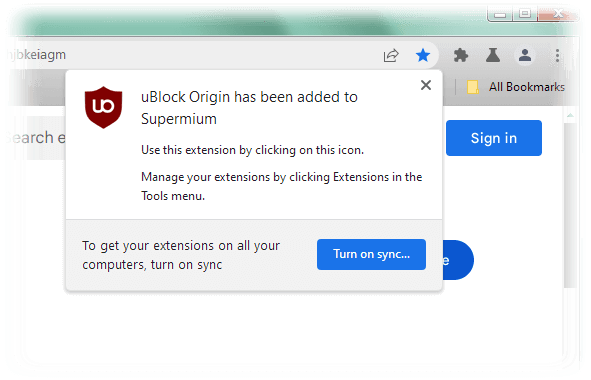Open the three-dot browser menu

click(x=557, y=55)
